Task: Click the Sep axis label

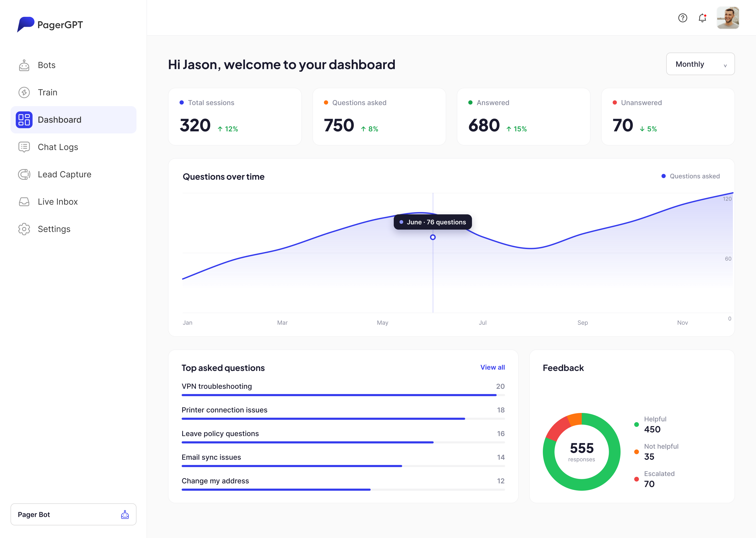Action: (x=582, y=323)
